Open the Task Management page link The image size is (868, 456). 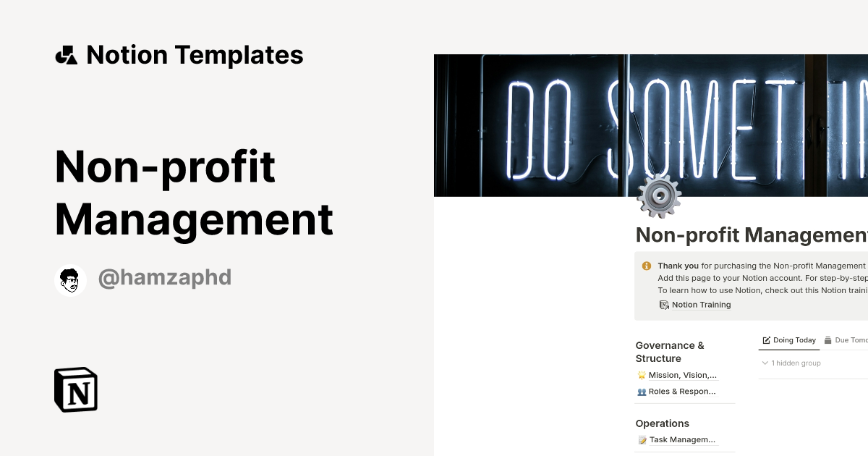click(683, 439)
